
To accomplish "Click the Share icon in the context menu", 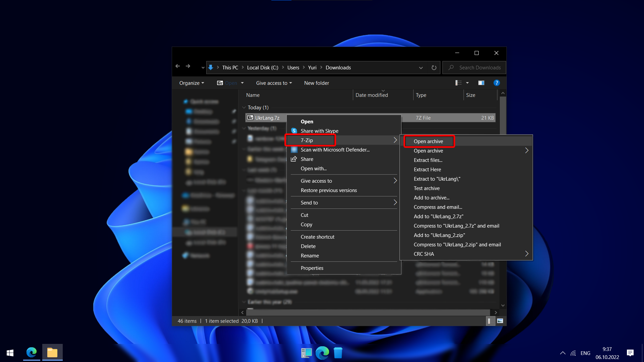I will 294,159.
